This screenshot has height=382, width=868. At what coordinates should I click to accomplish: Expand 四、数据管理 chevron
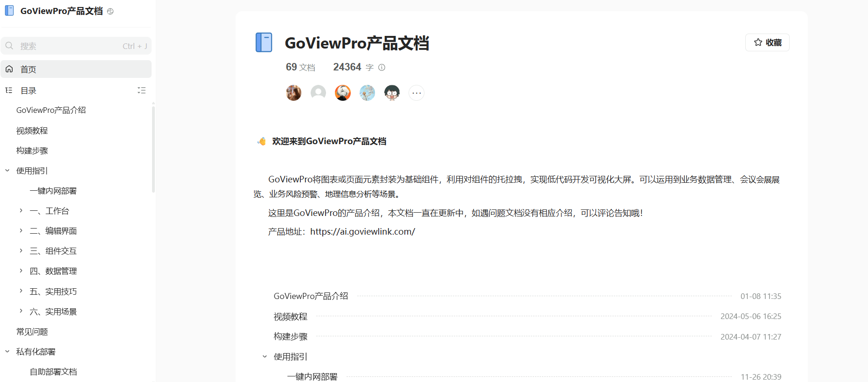pyautogui.click(x=21, y=271)
